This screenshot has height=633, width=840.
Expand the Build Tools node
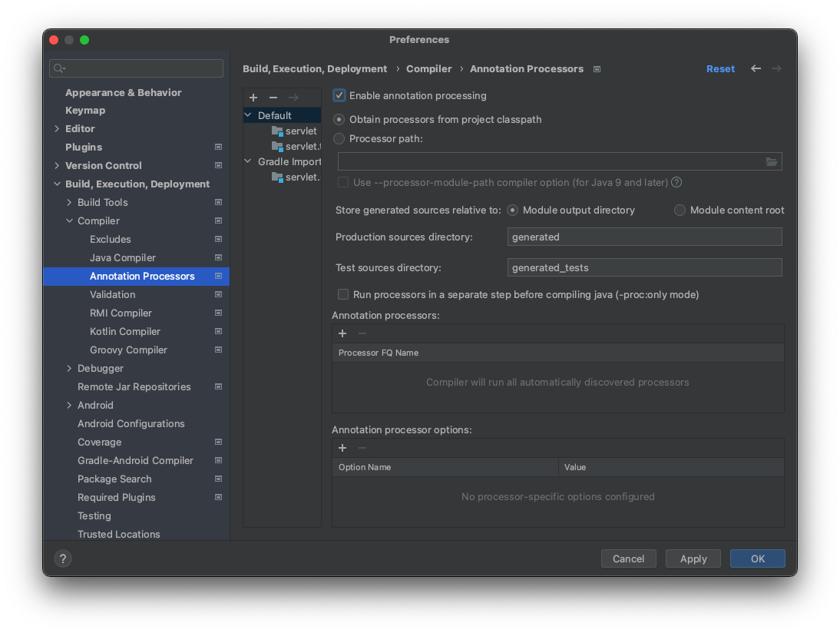click(x=69, y=202)
